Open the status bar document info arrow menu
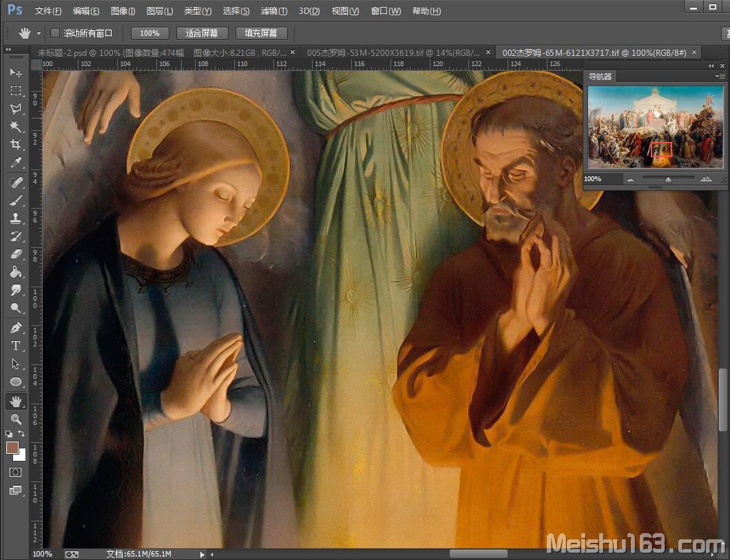730x560 pixels. (202, 554)
